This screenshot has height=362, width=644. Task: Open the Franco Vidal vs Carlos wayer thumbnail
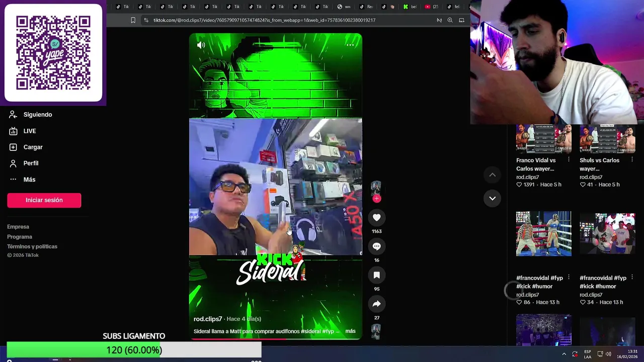click(x=544, y=138)
